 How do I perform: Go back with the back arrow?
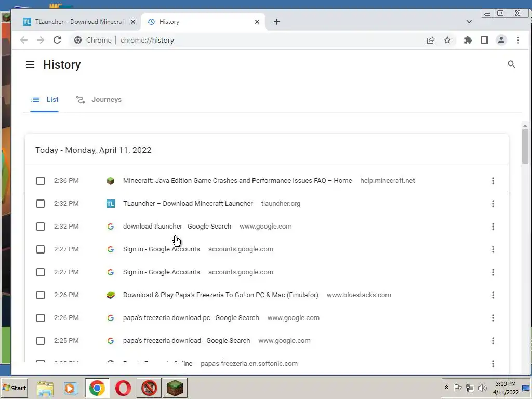(24, 40)
